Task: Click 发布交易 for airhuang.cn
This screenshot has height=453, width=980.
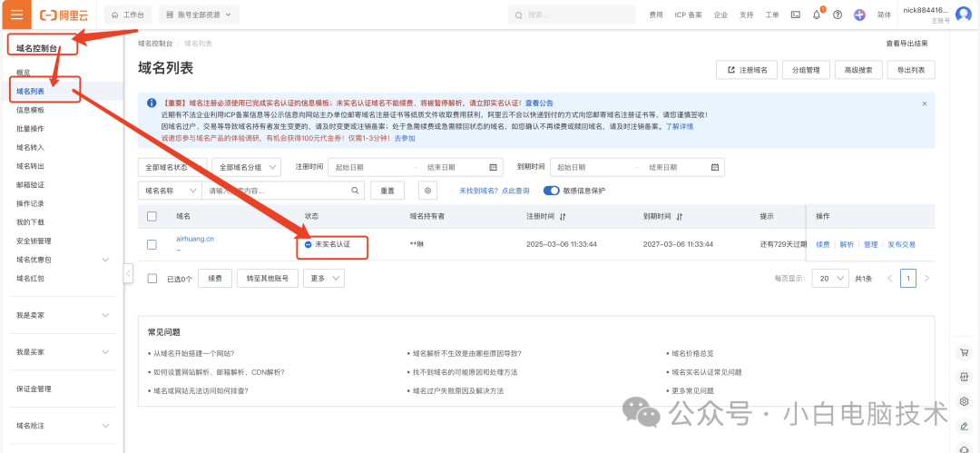Action: click(901, 244)
